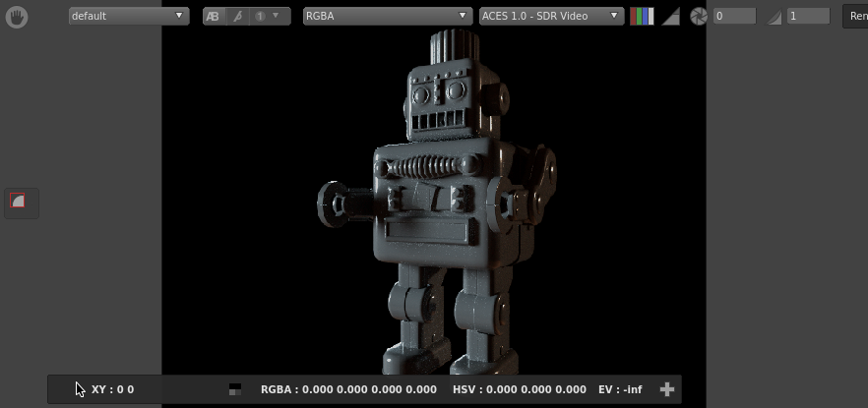Click the exposure value field showing 0
868x408 pixels.
734,17
